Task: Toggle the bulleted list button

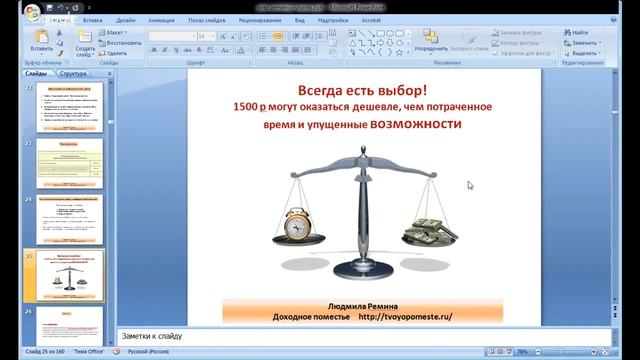Action: click(263, 37)
